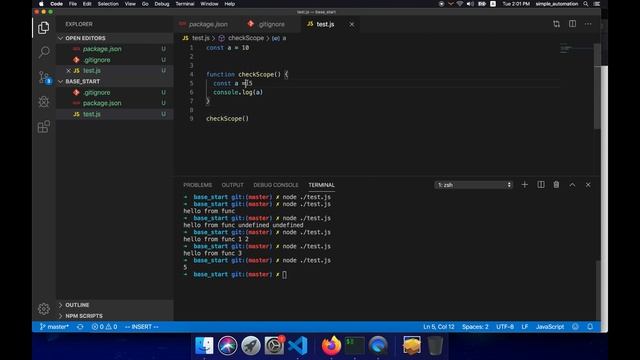The width and height of the screenshot is (640, 360).
Task: Select the Terminal panel tab
Action: [321, 185]
